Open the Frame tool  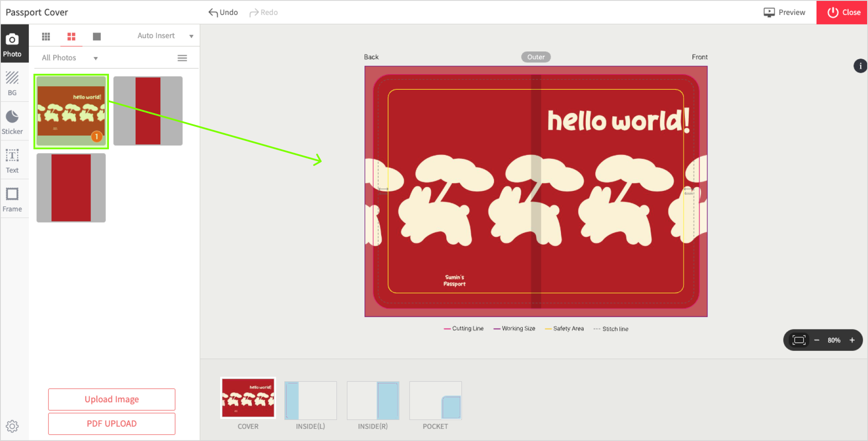[x=12, y=199]
